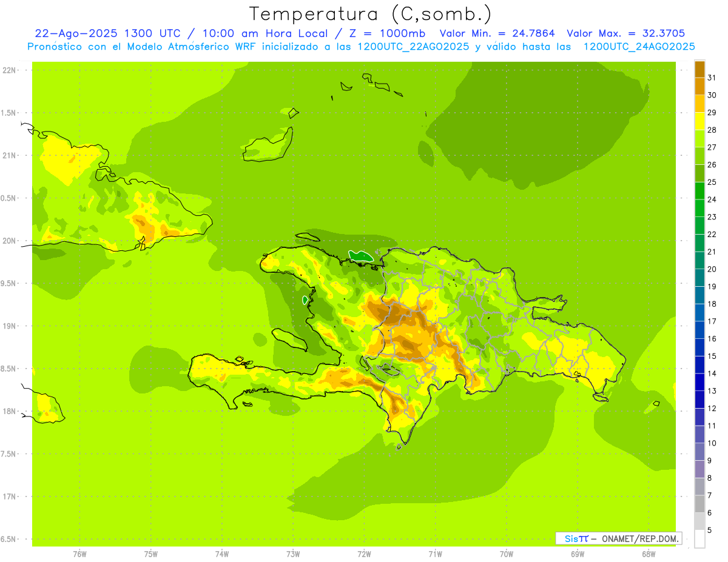Click the "ONAMET/REP.DOM." credit label
Viewport: 728px width, 562px height.
pos(639,538)
